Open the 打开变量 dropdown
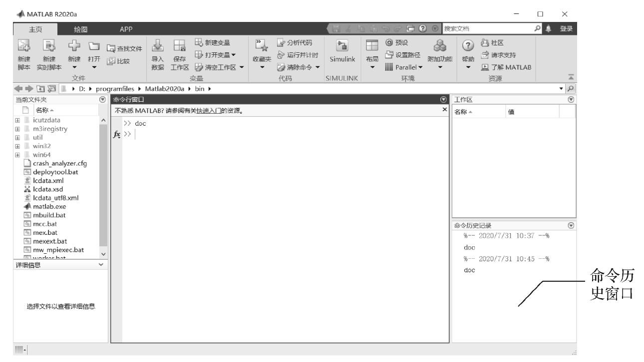Screen dimensions: 644x362 (215, 55)
